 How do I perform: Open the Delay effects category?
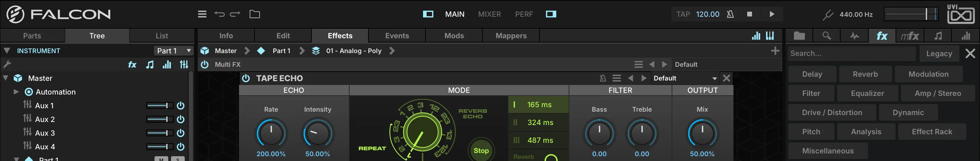tap(812, 74)
